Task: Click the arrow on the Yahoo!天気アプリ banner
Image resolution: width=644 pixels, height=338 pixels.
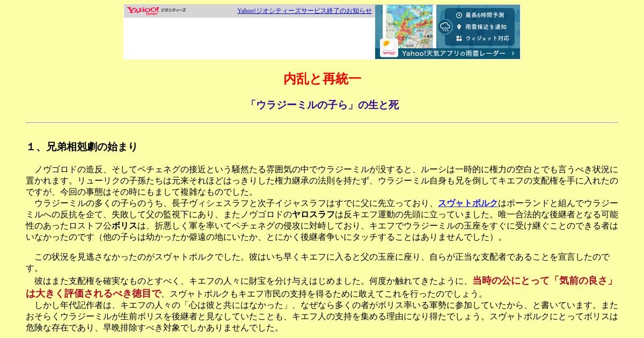Action: click(513, 53)
